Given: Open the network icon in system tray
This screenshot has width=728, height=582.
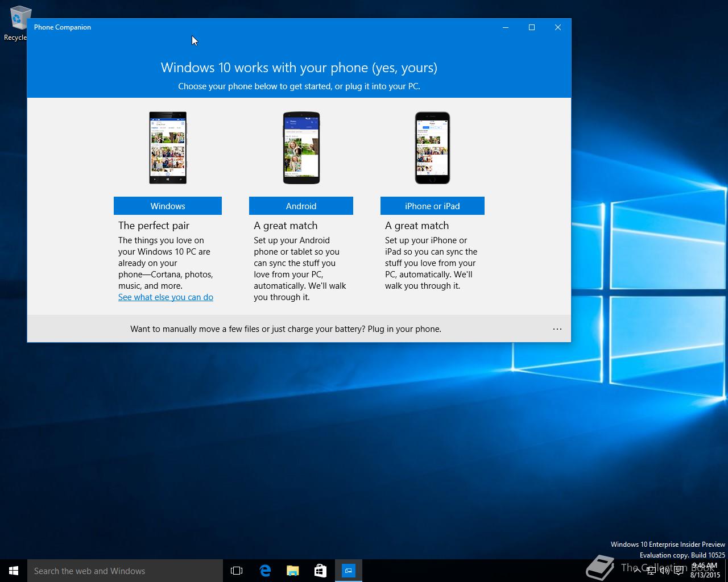Looking at the screenshot, I should tap(651, 571).
